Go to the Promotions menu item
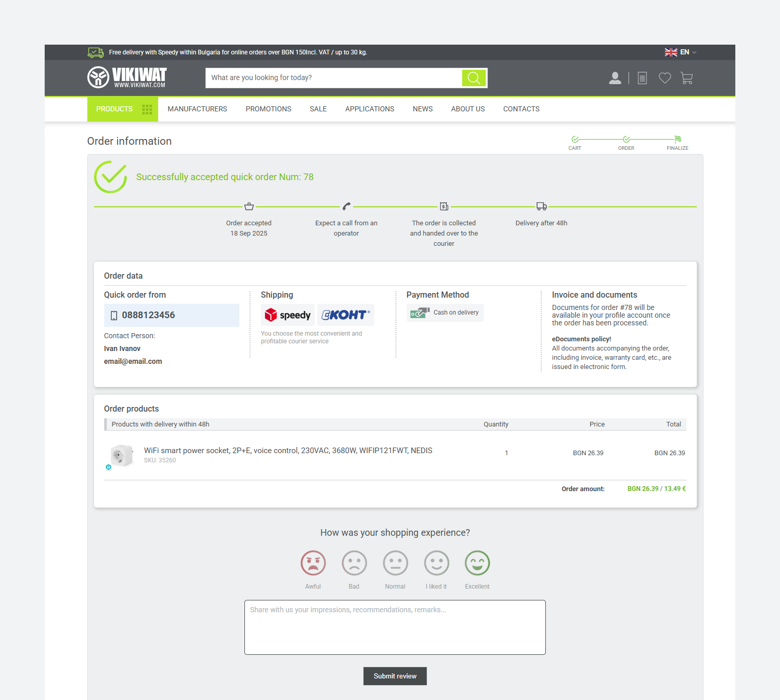The image size is (780, 700). point(268,109)
